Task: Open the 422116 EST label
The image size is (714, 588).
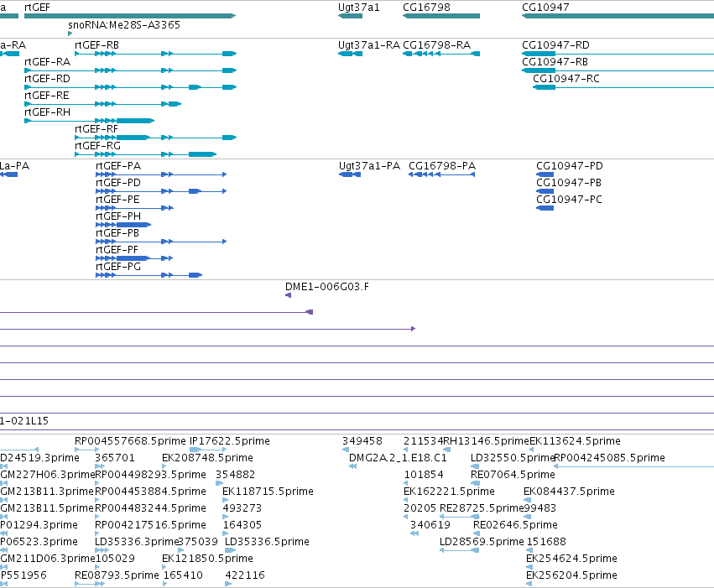Action: coord(245,575)
